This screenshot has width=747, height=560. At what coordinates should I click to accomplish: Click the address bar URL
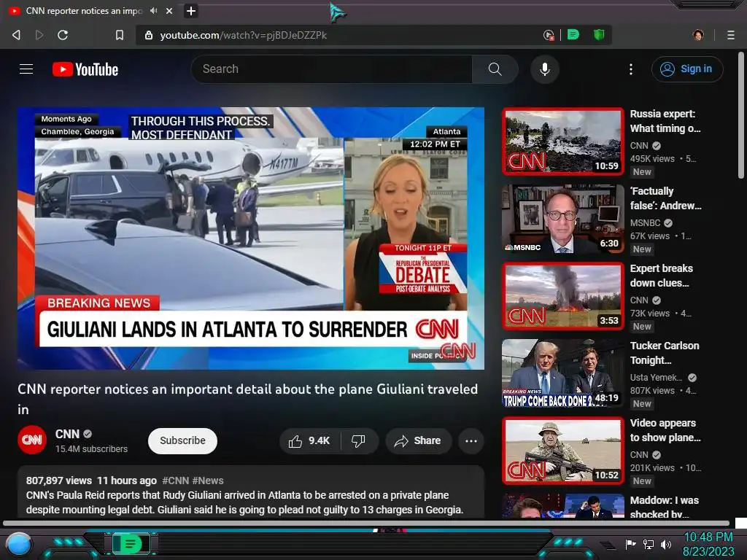[244, 35]
